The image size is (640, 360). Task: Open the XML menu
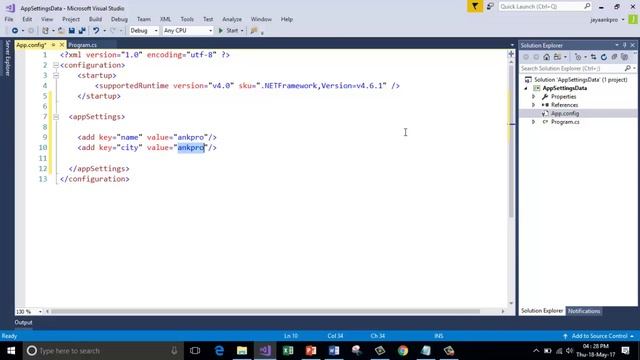click(165, 19)
